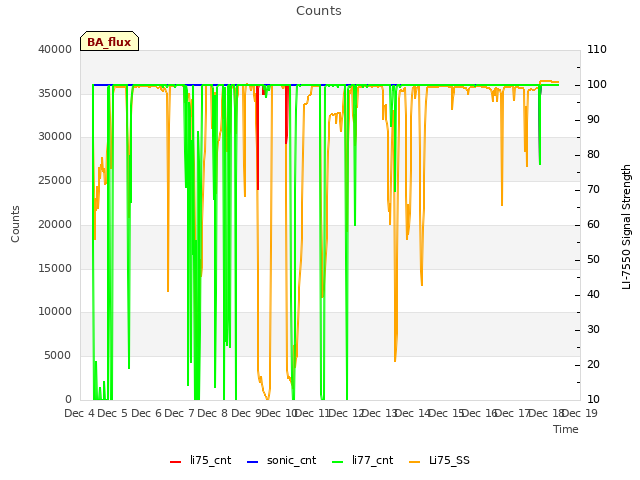Image resolution: width=640 pixels, height=480 pixels.
Task: Click the BA_flux label tag
Action: [x=109, y=41]
